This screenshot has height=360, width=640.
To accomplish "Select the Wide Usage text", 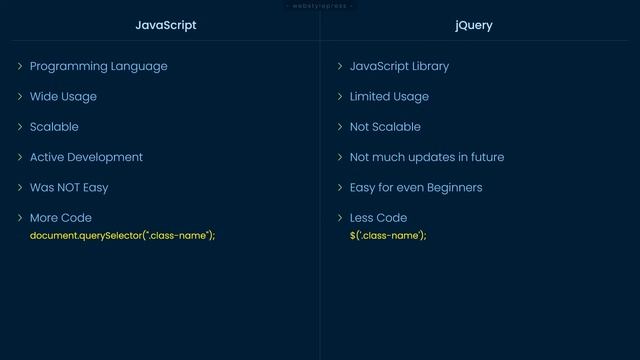I will pyautogui.click(x=63, y=97).
